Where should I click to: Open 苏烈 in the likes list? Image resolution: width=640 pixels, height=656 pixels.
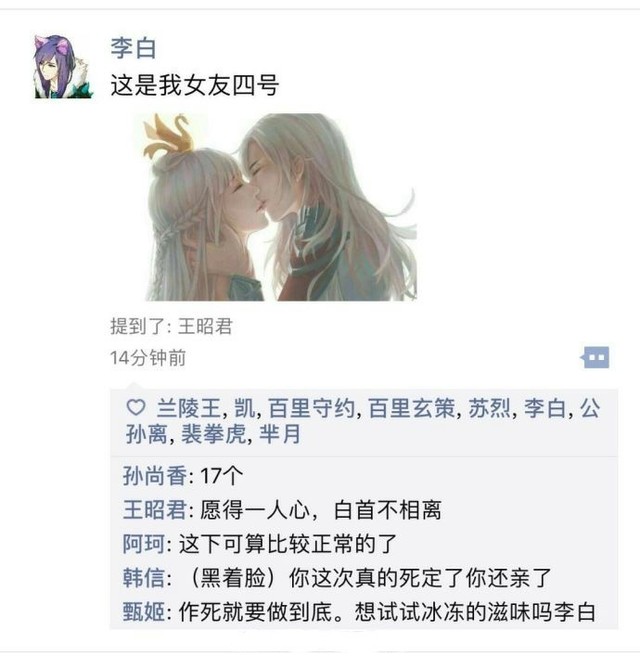[x=489, y=408]
